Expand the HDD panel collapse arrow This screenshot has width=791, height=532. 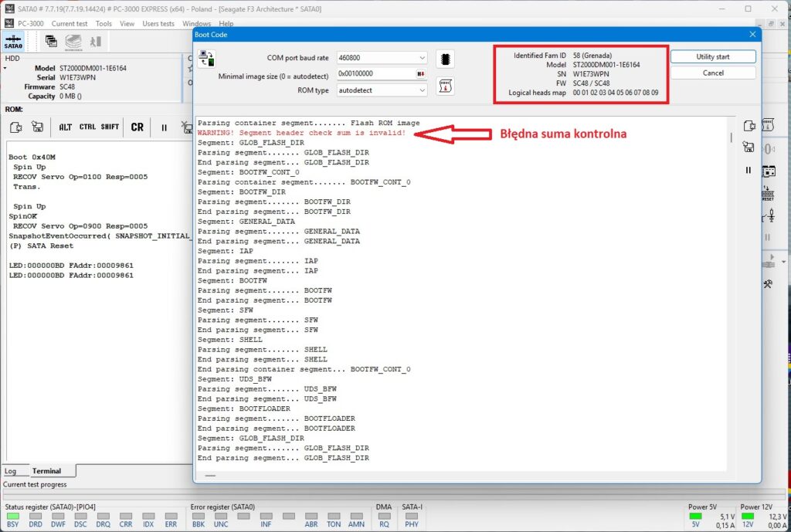5,68
